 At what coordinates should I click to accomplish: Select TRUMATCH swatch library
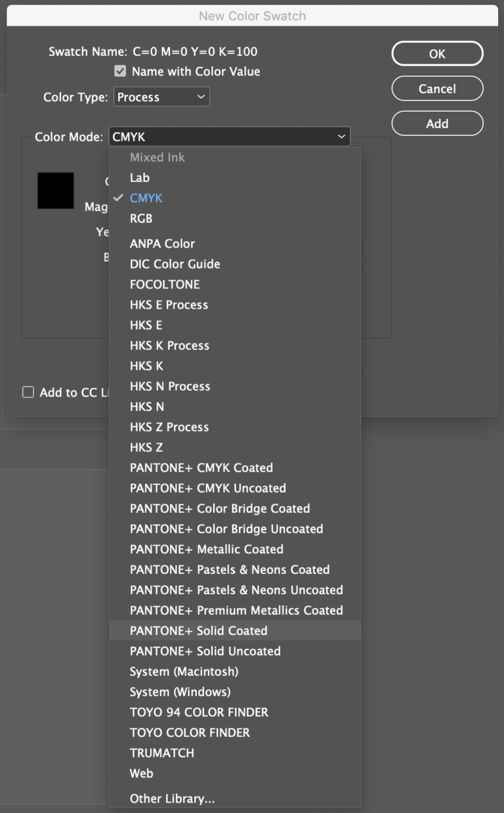pyautogui.click(x=161, y=753)
